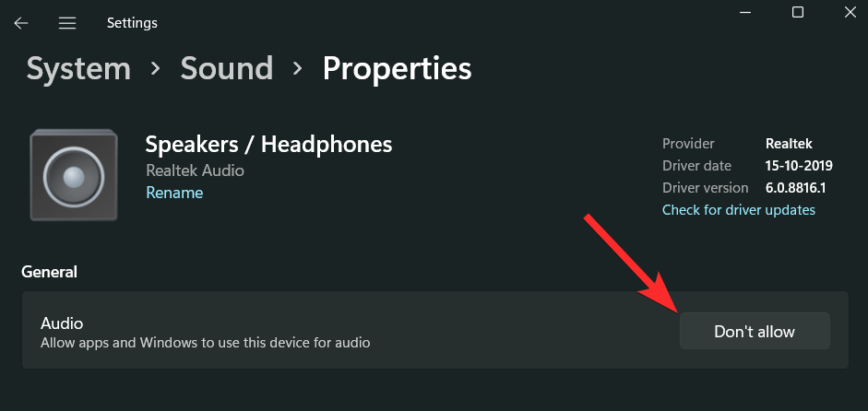Navigate to System in the breadcrumb
This screenshot has width=868, height=411.
(78, 69)
